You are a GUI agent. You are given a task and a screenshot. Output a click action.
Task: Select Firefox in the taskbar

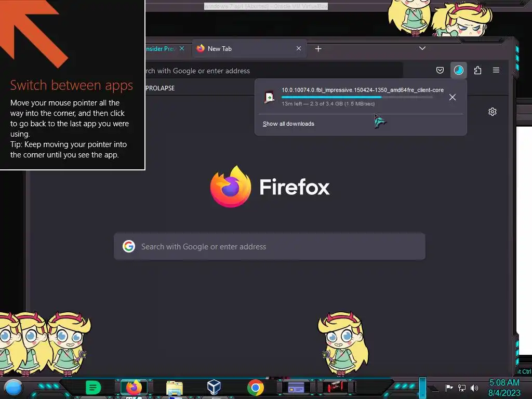click(134, 388)
